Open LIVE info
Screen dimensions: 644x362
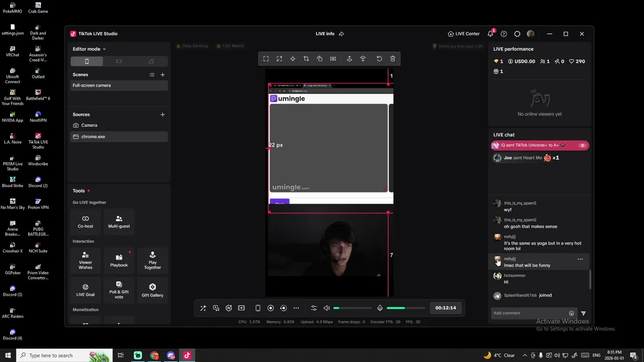tap(325, 34)
